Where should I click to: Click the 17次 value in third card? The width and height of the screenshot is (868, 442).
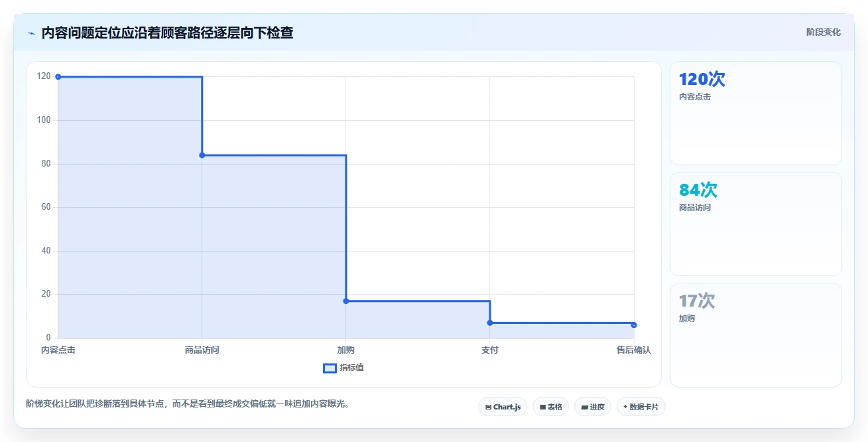[697, 301]
